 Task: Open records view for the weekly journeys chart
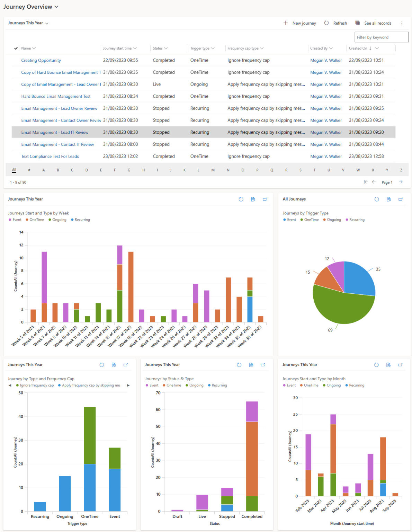[x=253, y=199]
